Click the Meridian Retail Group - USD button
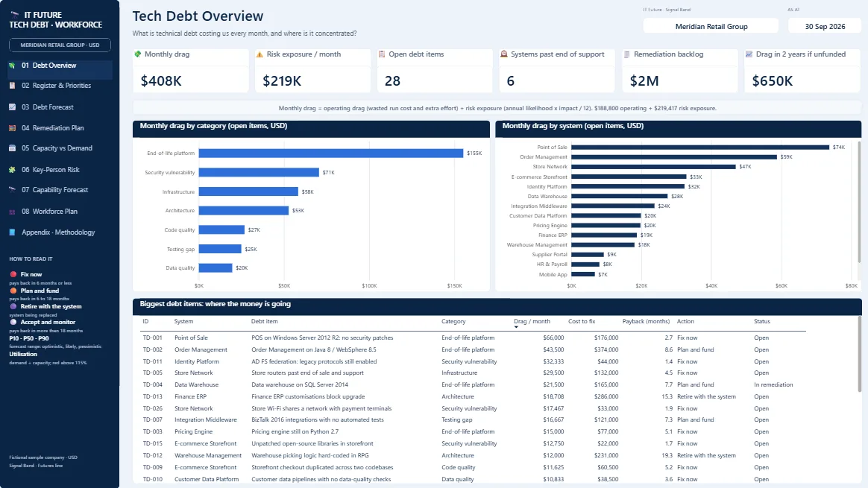 [x=60, y=45]
